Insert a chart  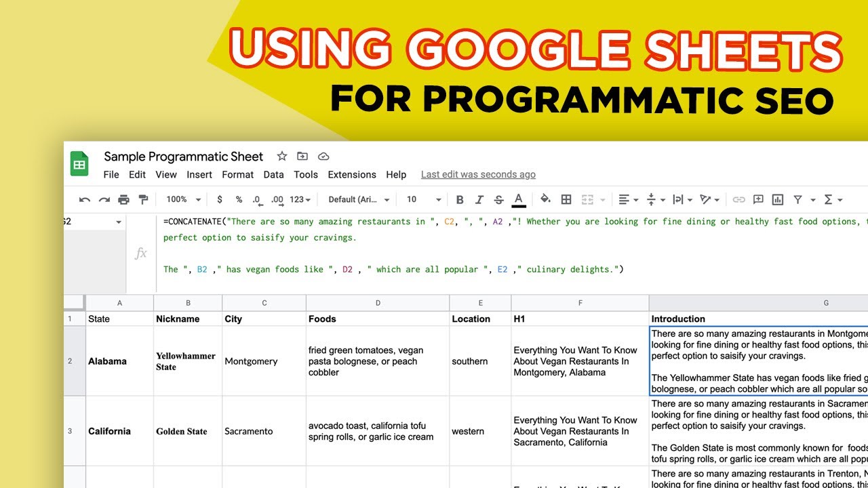tap(778, 199)
